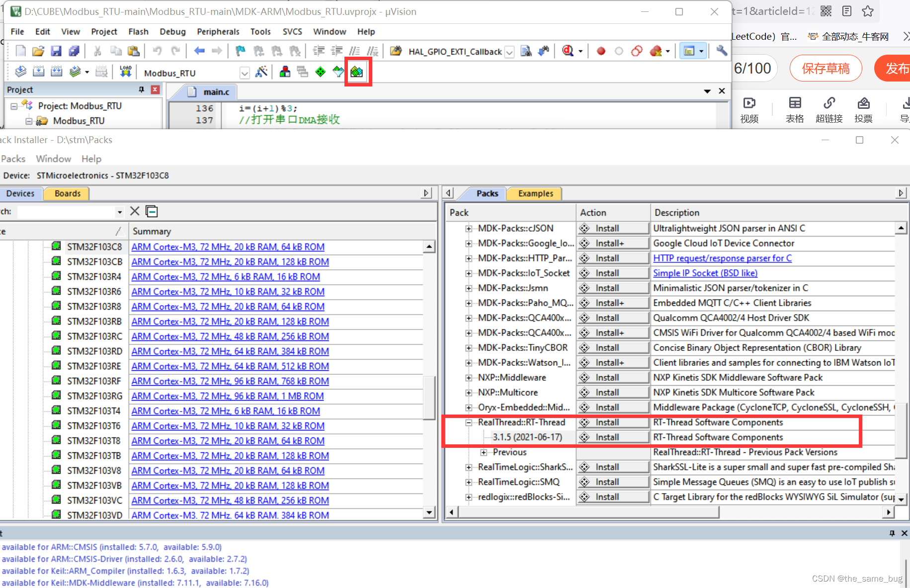Image resolution: width=910 pixels, height=588 pixels.
Task: Undo the last edit with the Undo icon
Action: pos(158,51)
